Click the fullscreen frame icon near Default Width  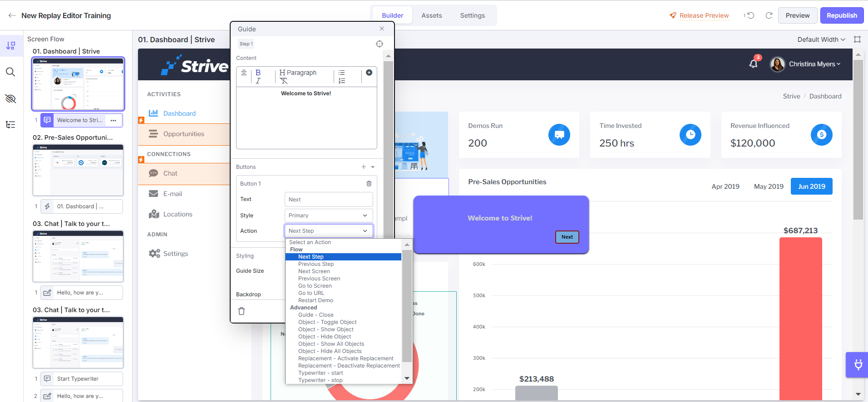pyautogui.click(x=857, y=39)
